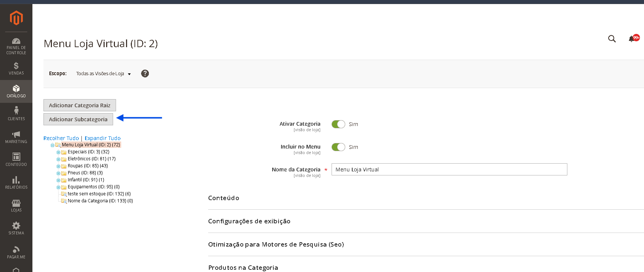Viewport: 644px width, 272px height.
Task: Toggle the Incluir no Menu switch
Action: (338, 147)
